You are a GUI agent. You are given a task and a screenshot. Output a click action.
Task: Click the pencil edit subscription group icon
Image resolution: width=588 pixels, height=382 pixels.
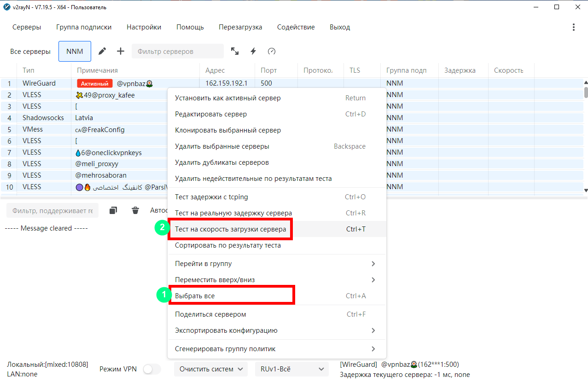click(102, 51)
